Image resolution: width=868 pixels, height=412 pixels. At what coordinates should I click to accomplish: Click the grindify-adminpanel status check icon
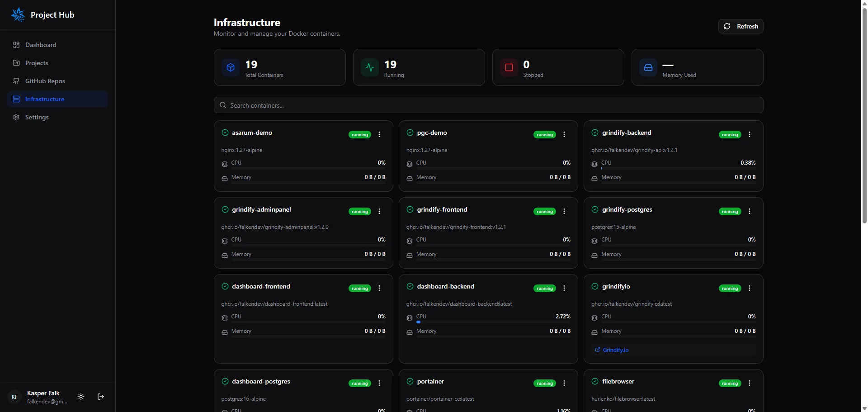click(x=225, y=209)
